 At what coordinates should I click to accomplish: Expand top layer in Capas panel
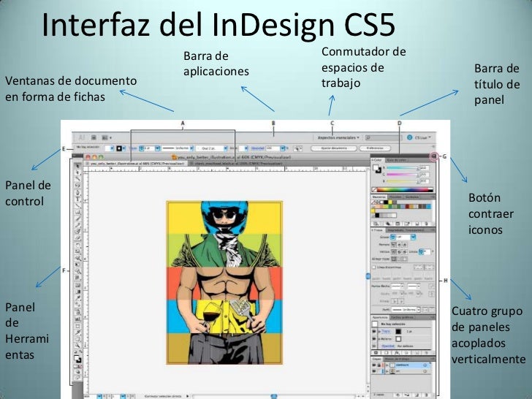coord(387,365)
